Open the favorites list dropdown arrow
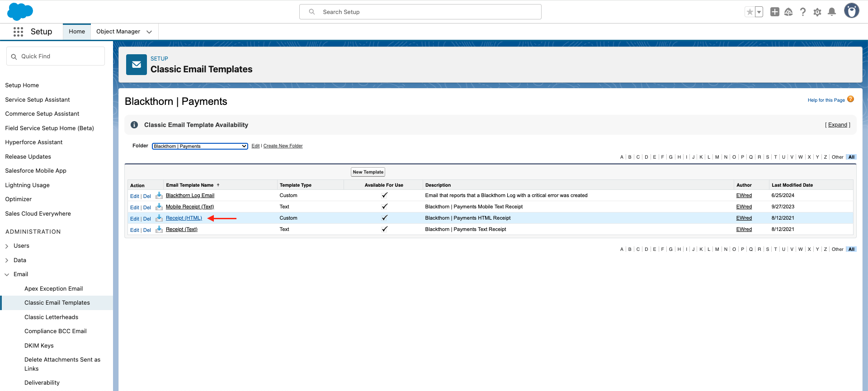The image size is (868, 391). pos(759,12)
